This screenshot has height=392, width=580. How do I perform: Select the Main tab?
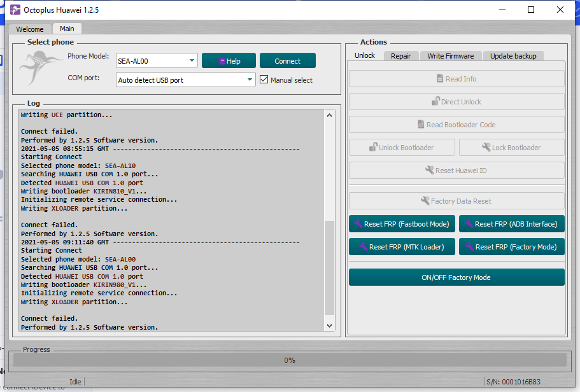pos(67,29)
